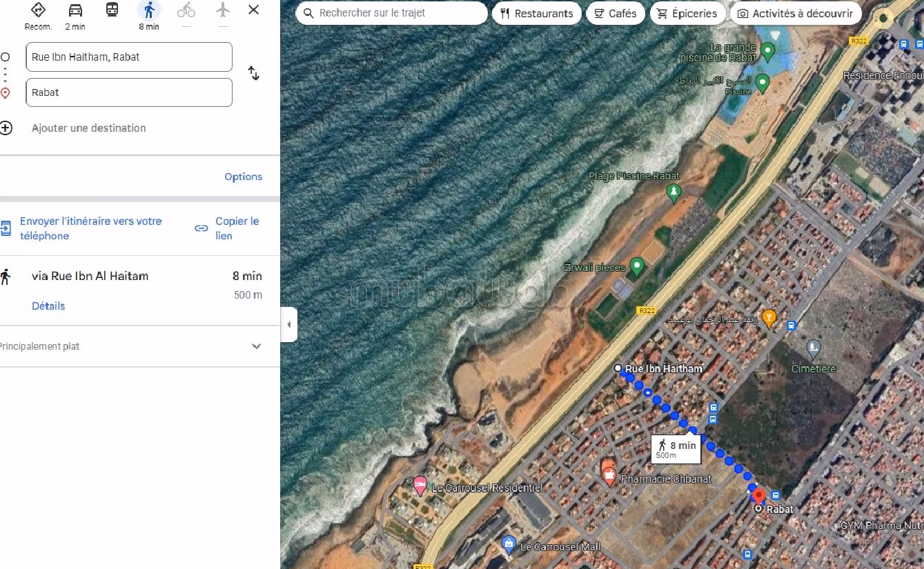Close the directions panel
The height and width of the screenshot is (569, 924).
click(254, 10)
